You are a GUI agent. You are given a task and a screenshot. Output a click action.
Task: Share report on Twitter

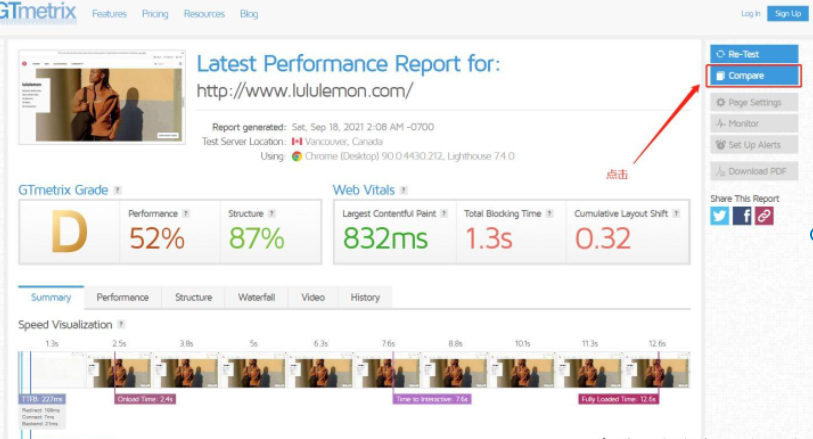(x=720, y=216)
